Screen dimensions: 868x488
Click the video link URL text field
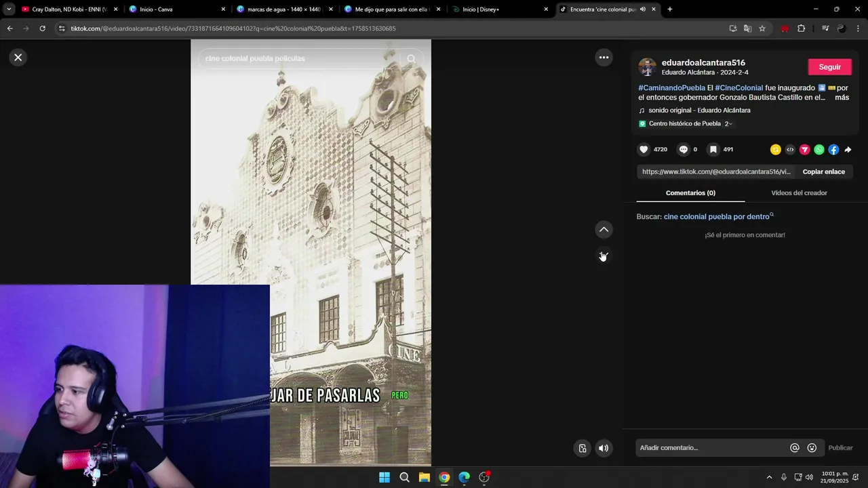(x=715, y=172)
